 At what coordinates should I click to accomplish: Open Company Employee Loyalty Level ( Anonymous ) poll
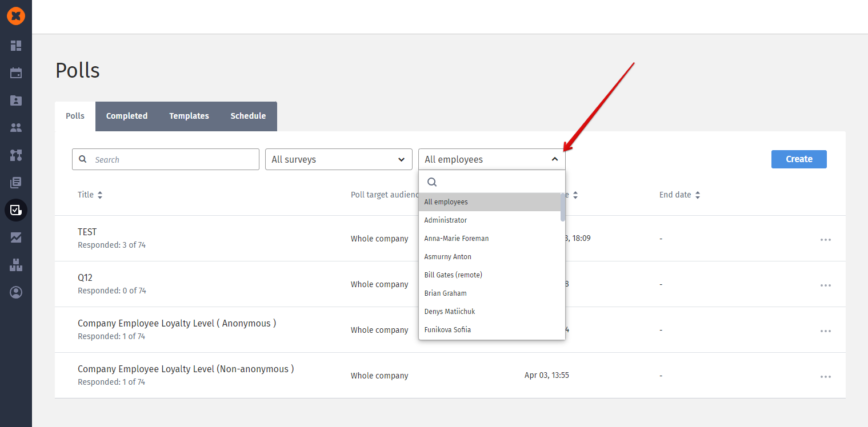[x=177, y=323]
